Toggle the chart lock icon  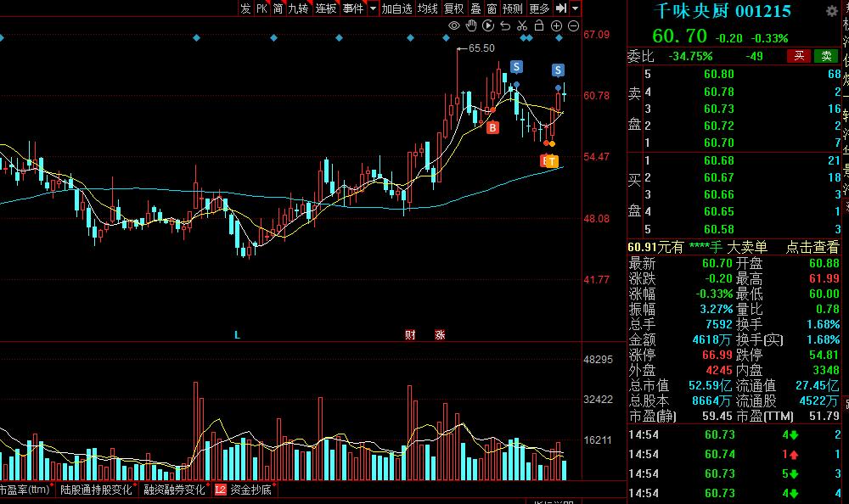[539, 25]
